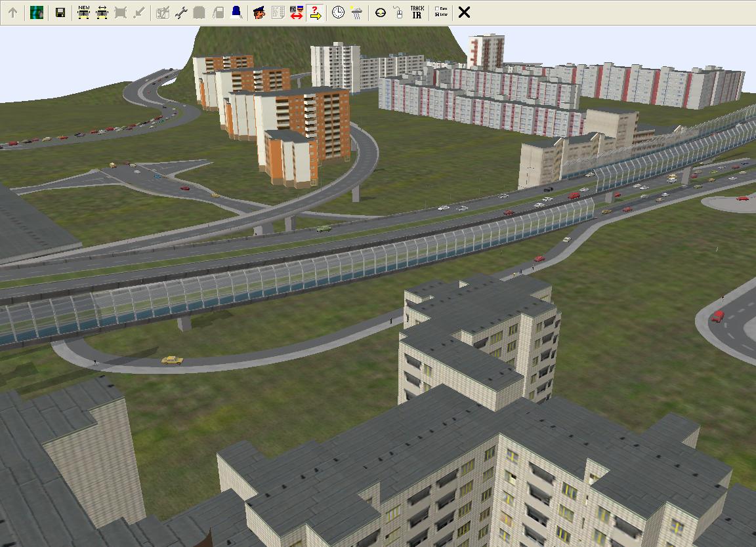Image resolution: width=756 pixels, height=547 pixels.
Task: Click the grey up arrow icon
Action: click(x=12, y=12)
